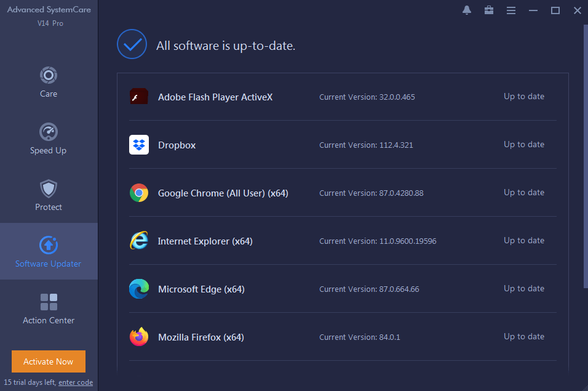The width and height of the screenshot is (588, 391).
Task: Click Up to date status for Internet Explorer
Action: click(524, 241)
